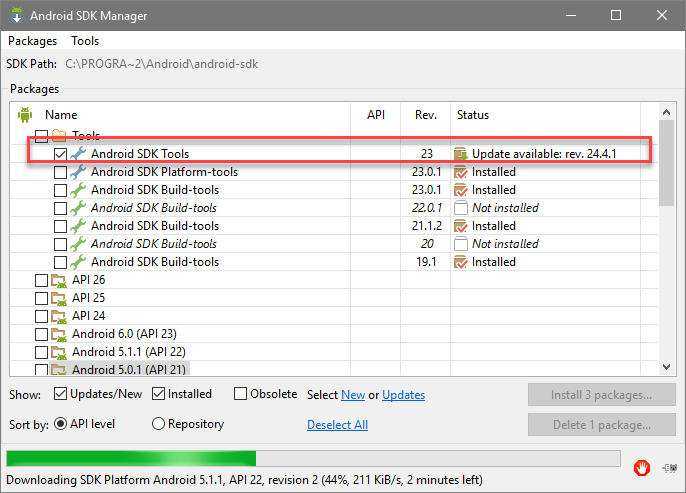Click the package list scroll up arrow

666,112
